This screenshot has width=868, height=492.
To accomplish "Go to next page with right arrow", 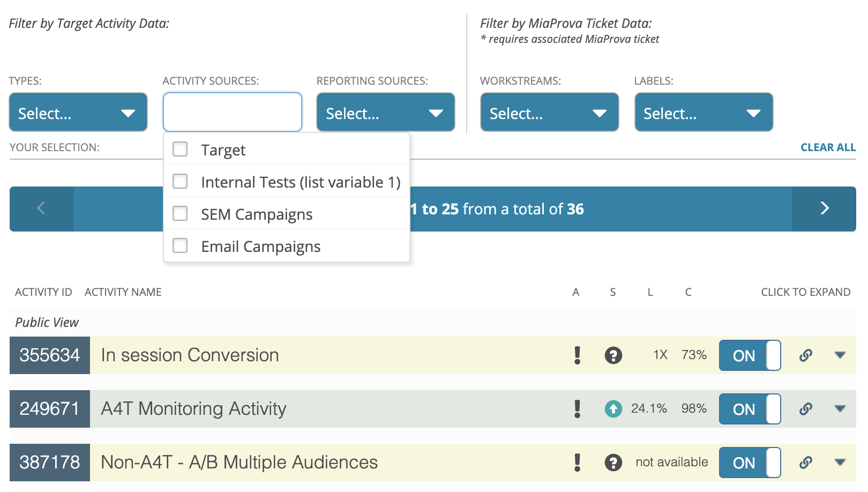I will 824,209.
